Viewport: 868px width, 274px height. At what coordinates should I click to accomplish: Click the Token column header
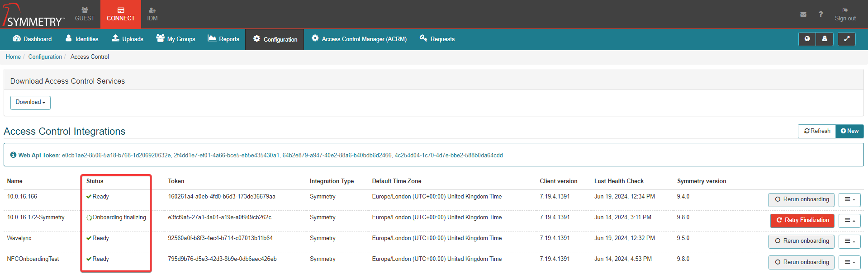click(x=176, y=181)
